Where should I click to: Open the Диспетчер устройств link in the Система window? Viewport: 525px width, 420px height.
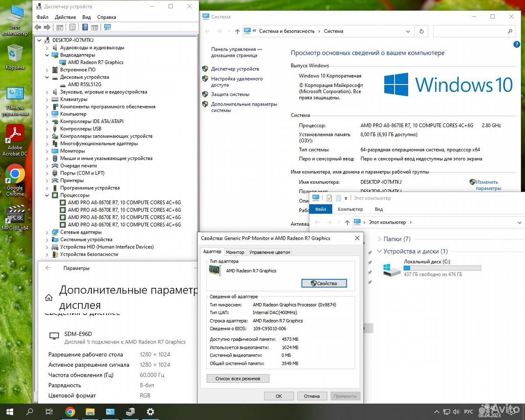tap(235, 69)
